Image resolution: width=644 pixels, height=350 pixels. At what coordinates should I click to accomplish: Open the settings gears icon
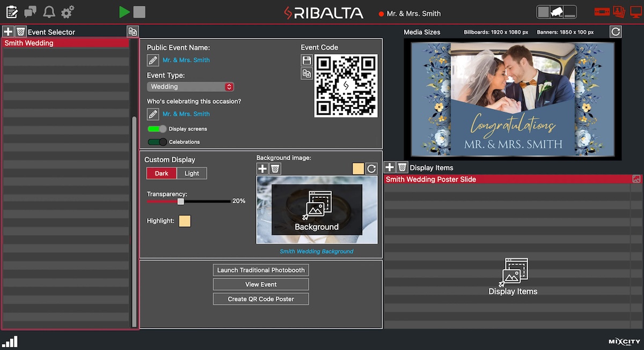66,11
